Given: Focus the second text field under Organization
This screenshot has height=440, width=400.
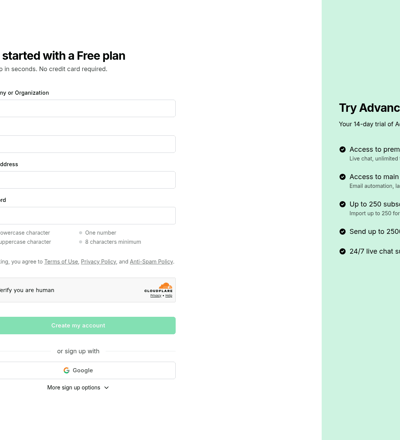Looking at the screenshot, I should (87, 144).
